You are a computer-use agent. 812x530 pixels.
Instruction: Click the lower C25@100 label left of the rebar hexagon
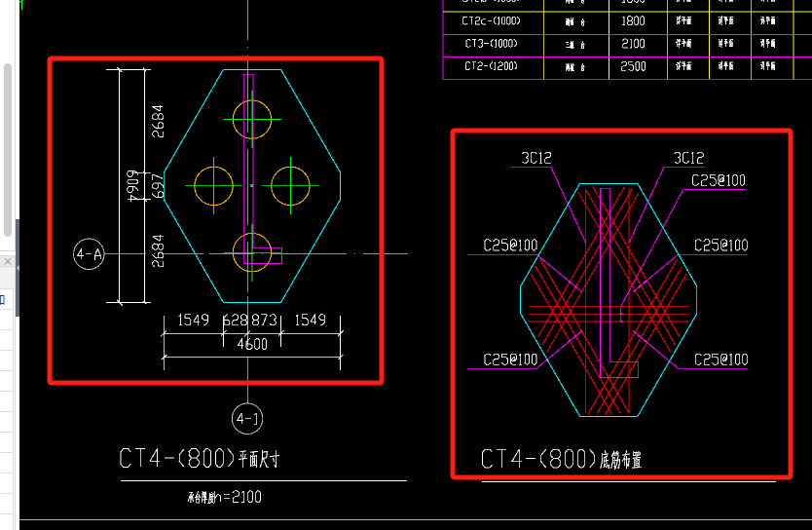(510, 360)
